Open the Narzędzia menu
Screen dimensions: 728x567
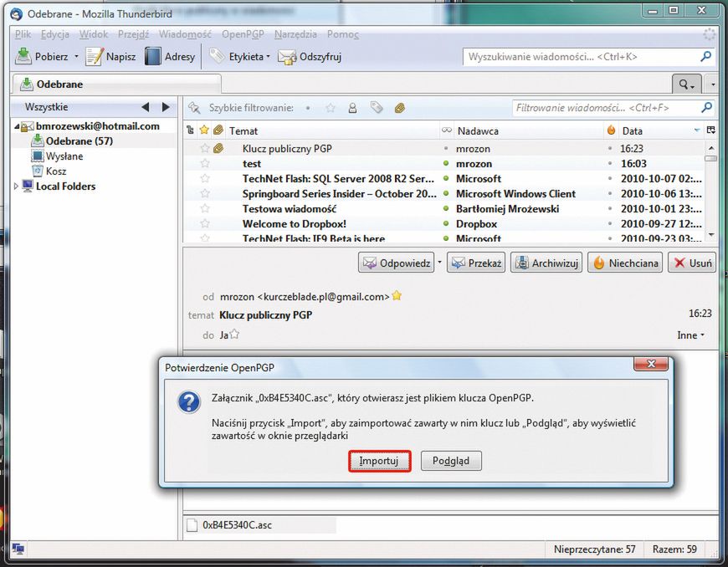pos(295,34)
